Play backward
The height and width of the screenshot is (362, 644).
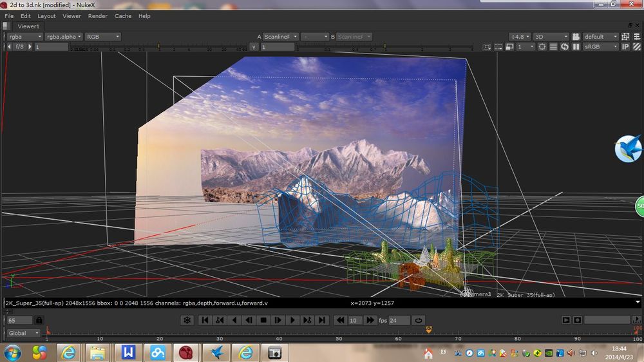tap(234, 320)
